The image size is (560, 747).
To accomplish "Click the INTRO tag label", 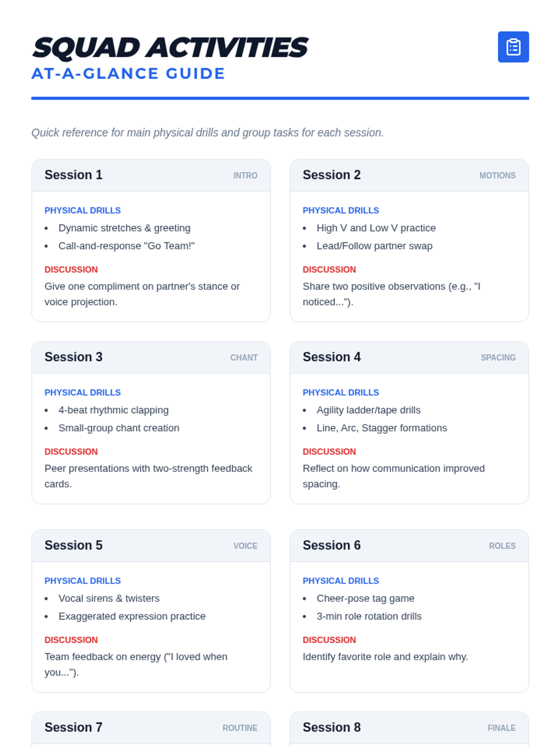I will point(245,176).
